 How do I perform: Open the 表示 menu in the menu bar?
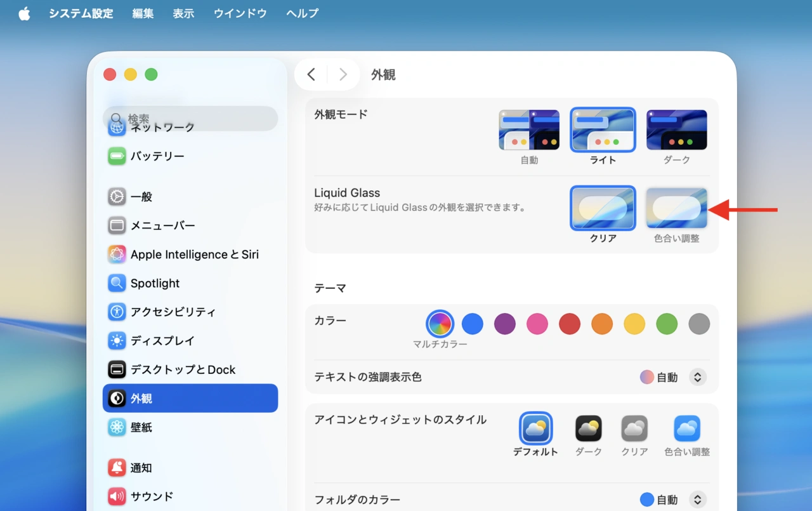pyautogui.click(x=183, y=13)
